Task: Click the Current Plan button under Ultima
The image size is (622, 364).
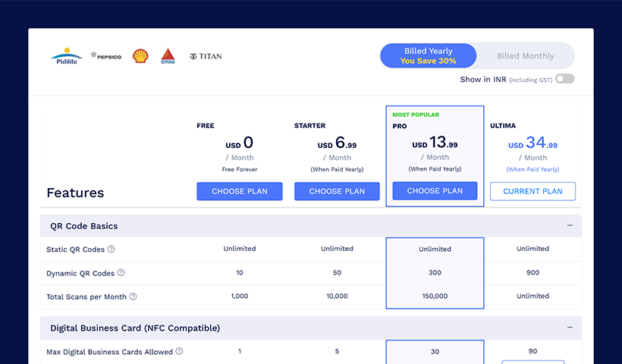Action: pos(532,191)
